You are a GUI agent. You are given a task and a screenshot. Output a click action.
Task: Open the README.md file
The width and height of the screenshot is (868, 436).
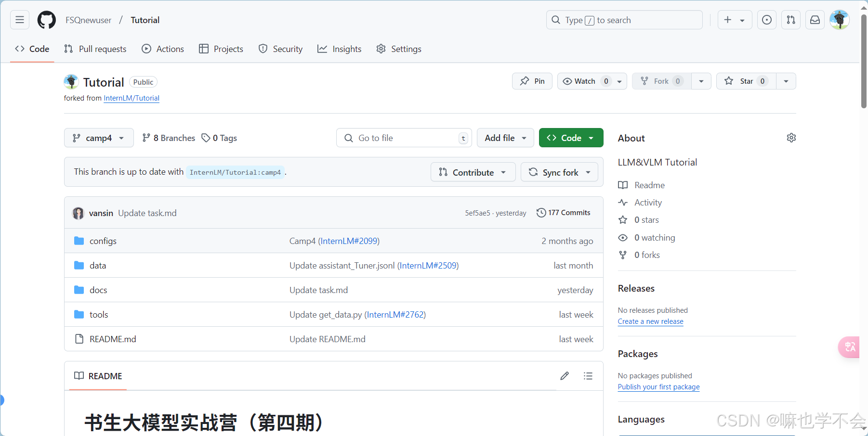[x=113, y=339]
